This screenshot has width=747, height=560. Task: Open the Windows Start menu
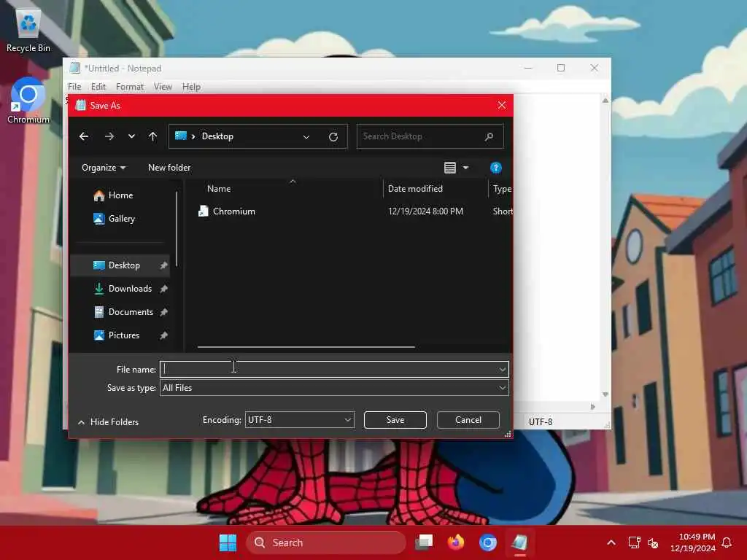click(228, 542)
